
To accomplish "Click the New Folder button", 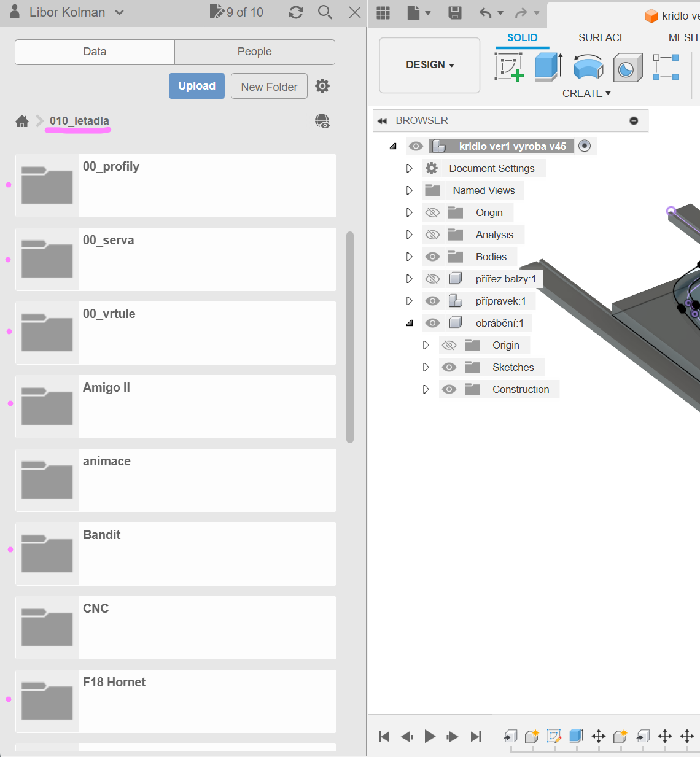I will coord(269,87).
